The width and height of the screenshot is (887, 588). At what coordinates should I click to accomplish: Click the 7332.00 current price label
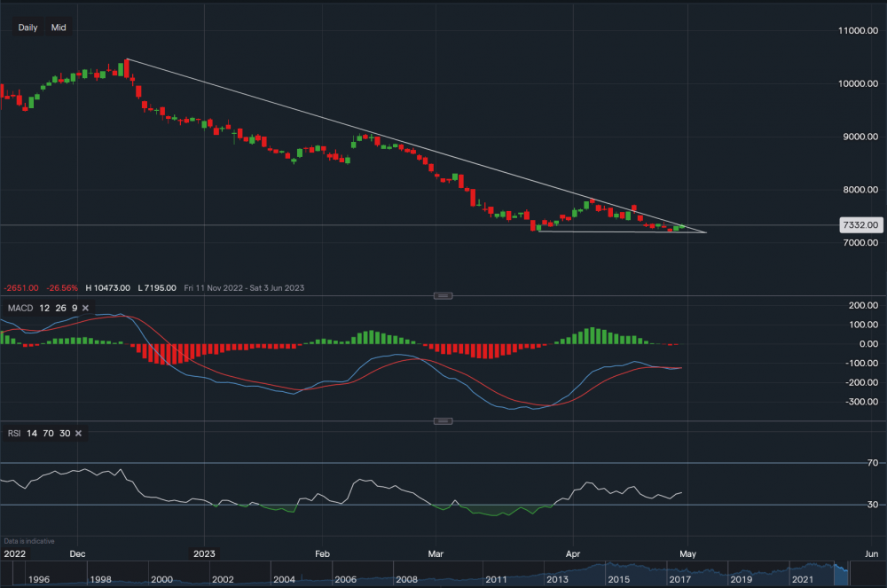pos(860,225)
